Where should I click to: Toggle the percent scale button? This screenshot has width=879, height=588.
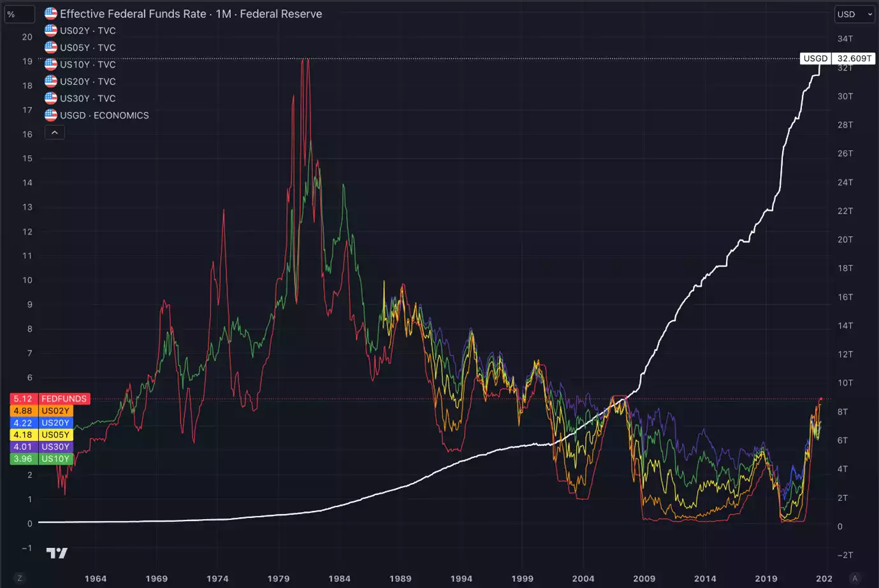tap(19, 14)
